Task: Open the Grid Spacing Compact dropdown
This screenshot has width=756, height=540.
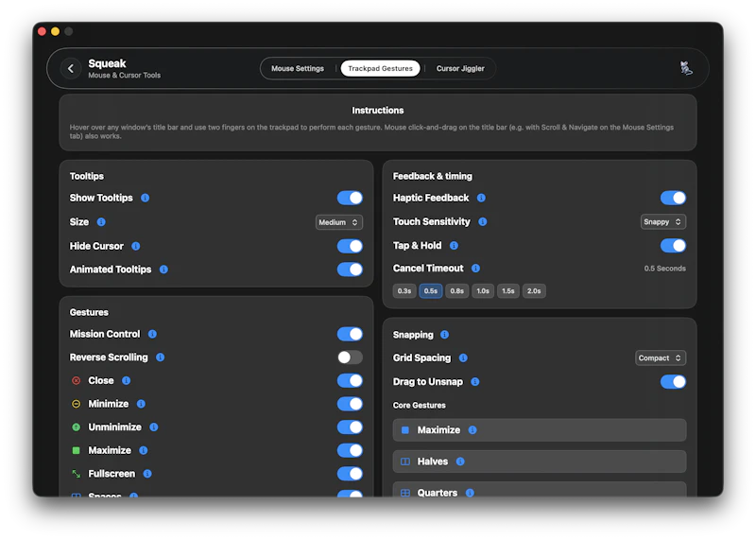Action: (x=661, y=358)
